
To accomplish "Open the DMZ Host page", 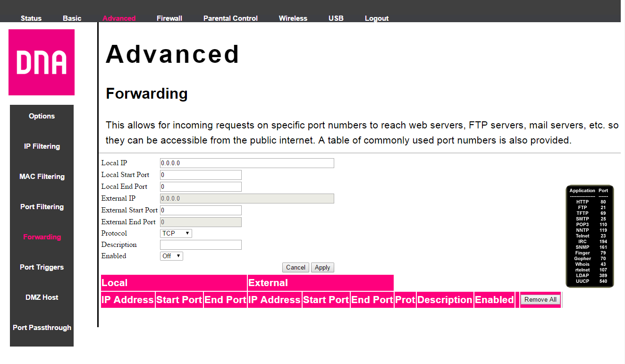I will point(42,297).
